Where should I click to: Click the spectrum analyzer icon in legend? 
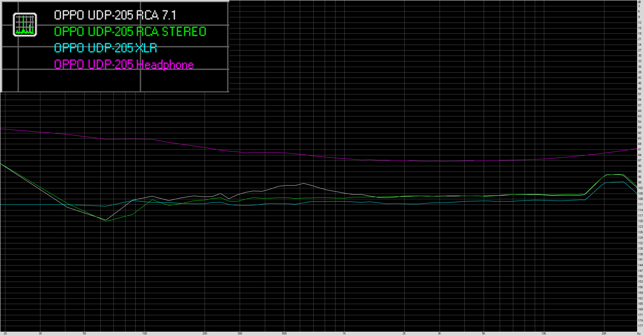pos(25,25)
